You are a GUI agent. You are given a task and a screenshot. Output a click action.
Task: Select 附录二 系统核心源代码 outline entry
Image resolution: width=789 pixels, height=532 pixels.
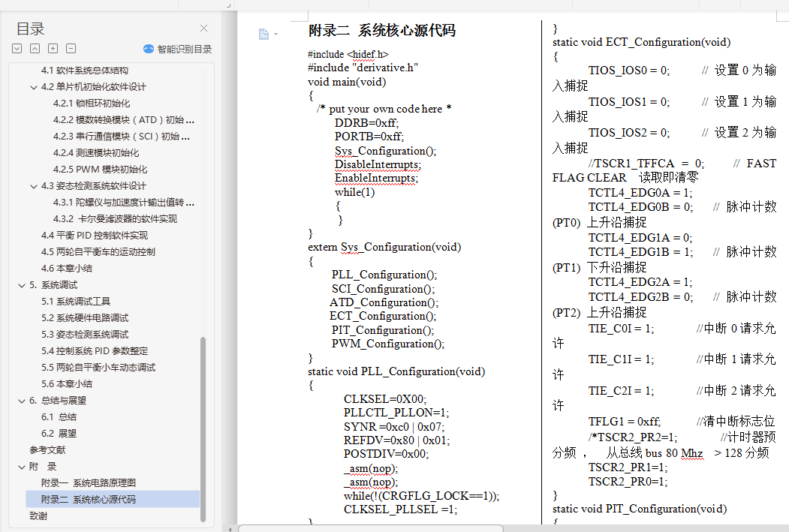tap(113, 499)
